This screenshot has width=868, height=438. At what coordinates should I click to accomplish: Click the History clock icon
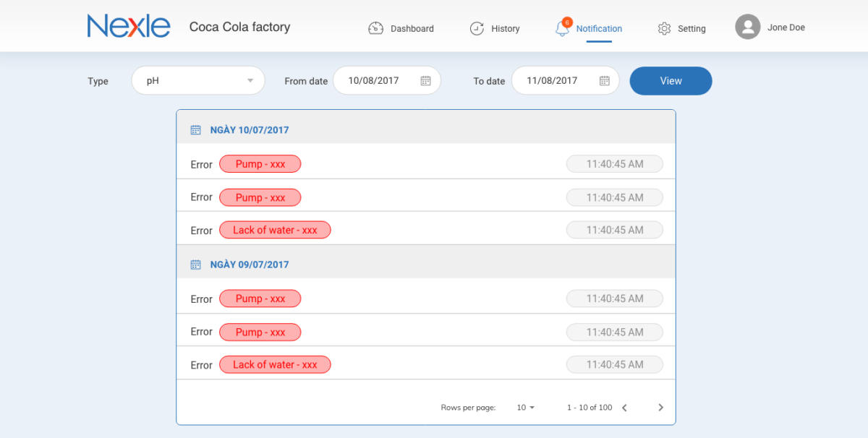click(477, 28)
